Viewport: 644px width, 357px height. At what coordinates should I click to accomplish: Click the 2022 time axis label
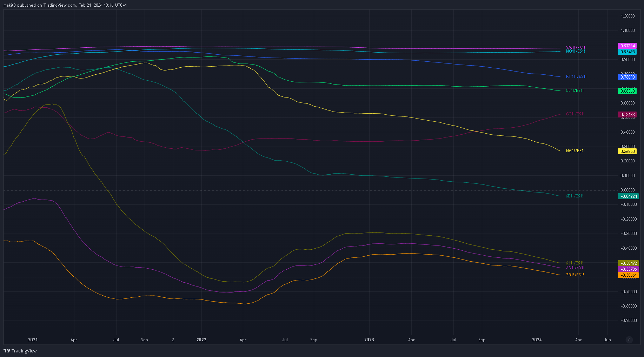[201, 340]
